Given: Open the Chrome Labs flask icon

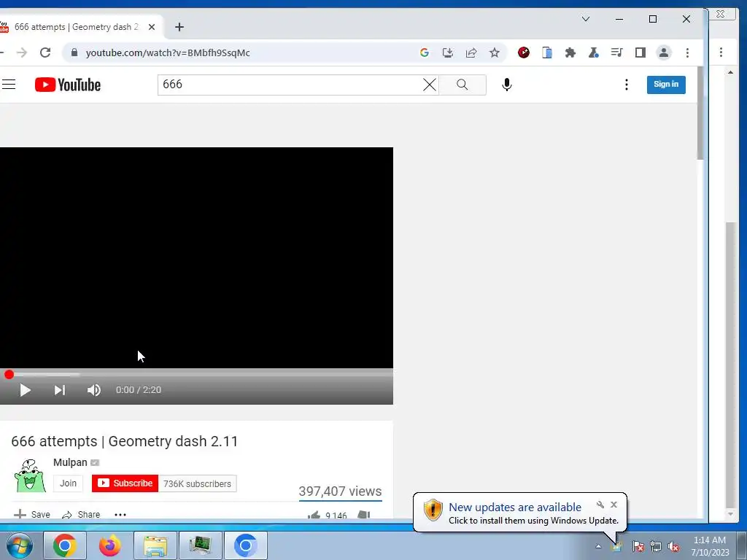Looking at the screenshot, I should pyautogui.click(x=594, y=52).
